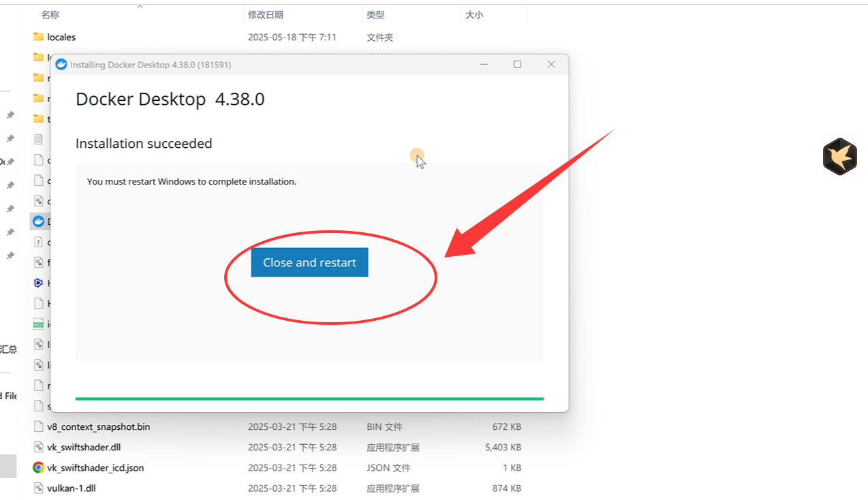The width and height of the screenshot is (868, 500).
Task: Select the locales folder row
Action: point(279,37)
